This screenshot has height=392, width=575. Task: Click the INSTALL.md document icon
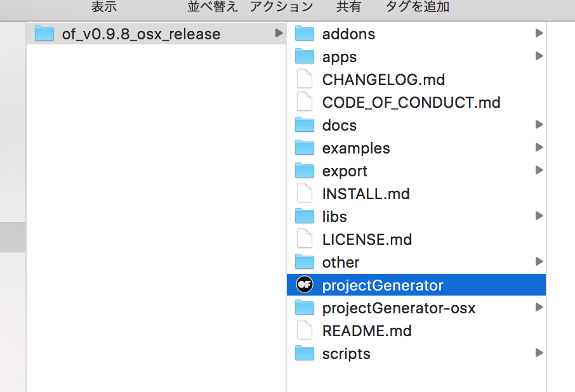tap(305, 193)
